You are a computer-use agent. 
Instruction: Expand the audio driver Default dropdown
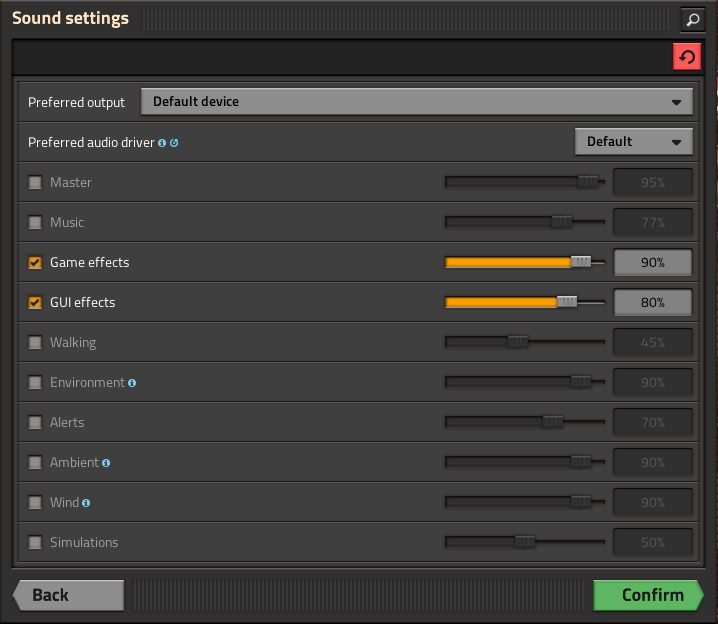click(x=633, y=142)
